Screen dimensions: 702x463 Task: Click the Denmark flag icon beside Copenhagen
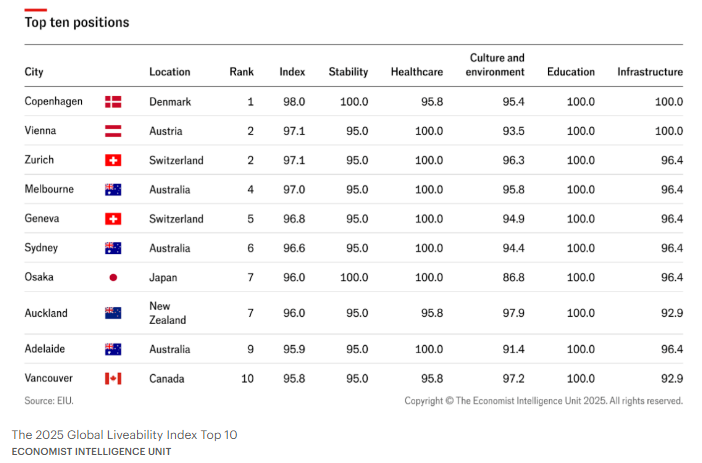[113, 102]
